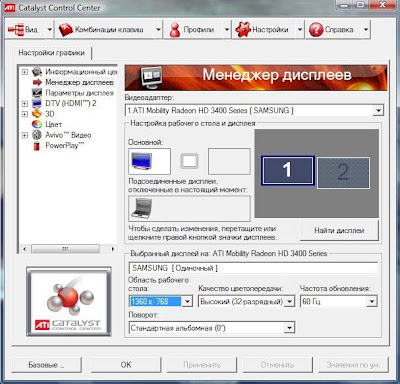Click the OK button

click(126, 365)
